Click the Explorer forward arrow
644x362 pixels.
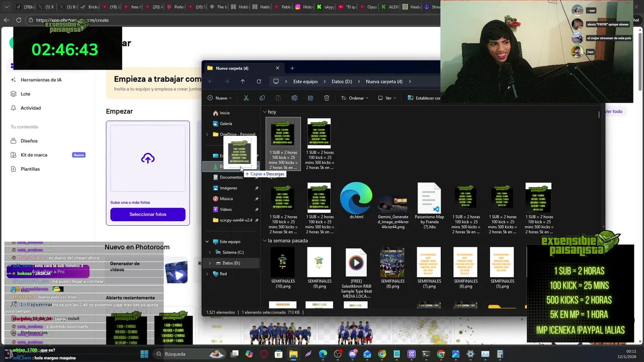pos(226,81)
